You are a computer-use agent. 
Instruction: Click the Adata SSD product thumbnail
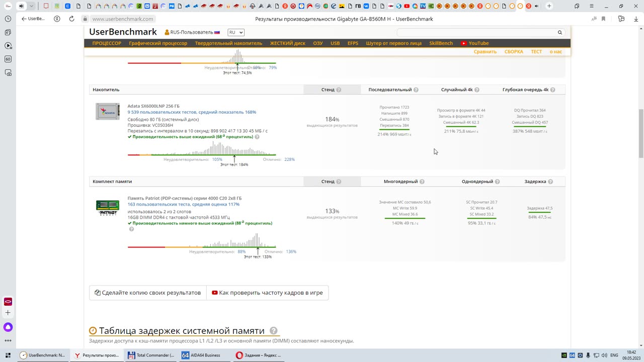[108, 111]
